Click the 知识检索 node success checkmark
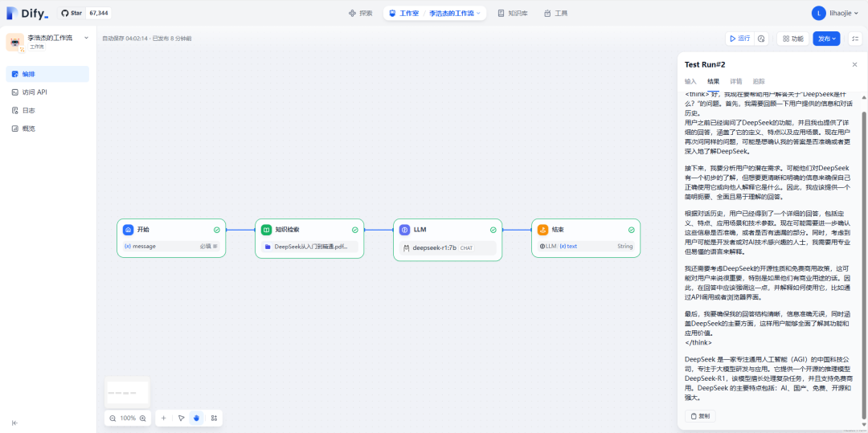 pos(355,230)
